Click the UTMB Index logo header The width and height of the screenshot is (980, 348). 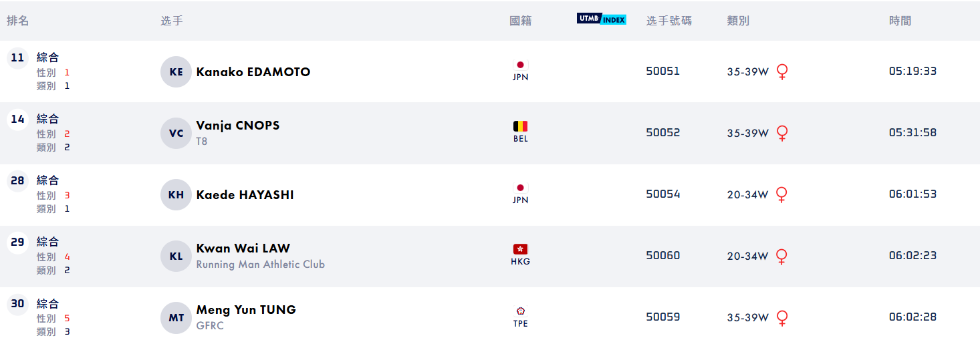(601, 19)
